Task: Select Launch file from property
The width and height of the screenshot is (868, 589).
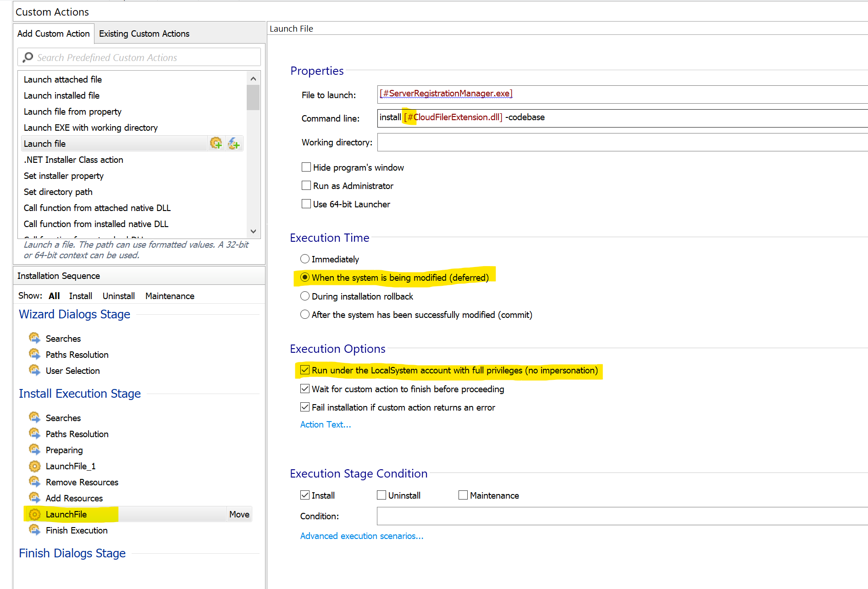Action: pyautogui.click(x=72, y=111)
